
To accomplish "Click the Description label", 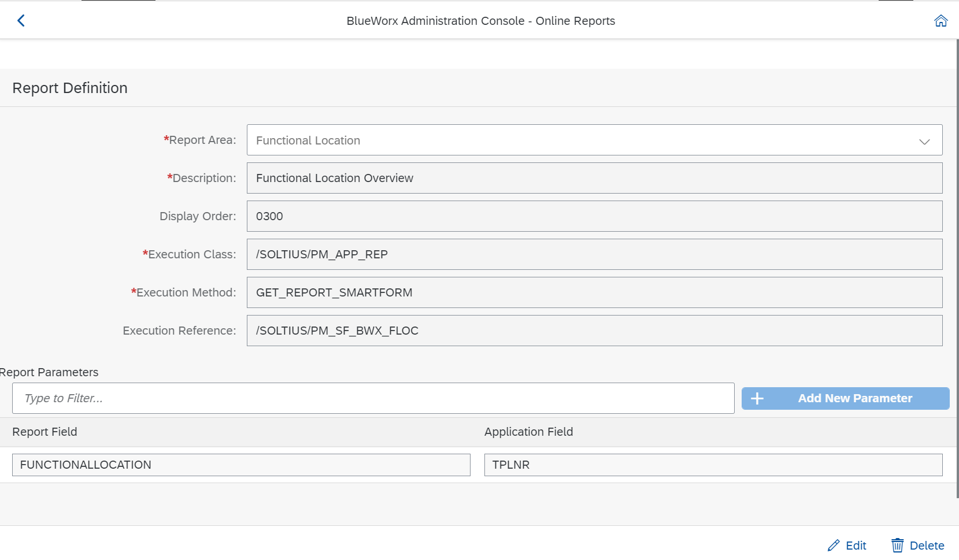I will pyautogui.click(x=202, y=178).
